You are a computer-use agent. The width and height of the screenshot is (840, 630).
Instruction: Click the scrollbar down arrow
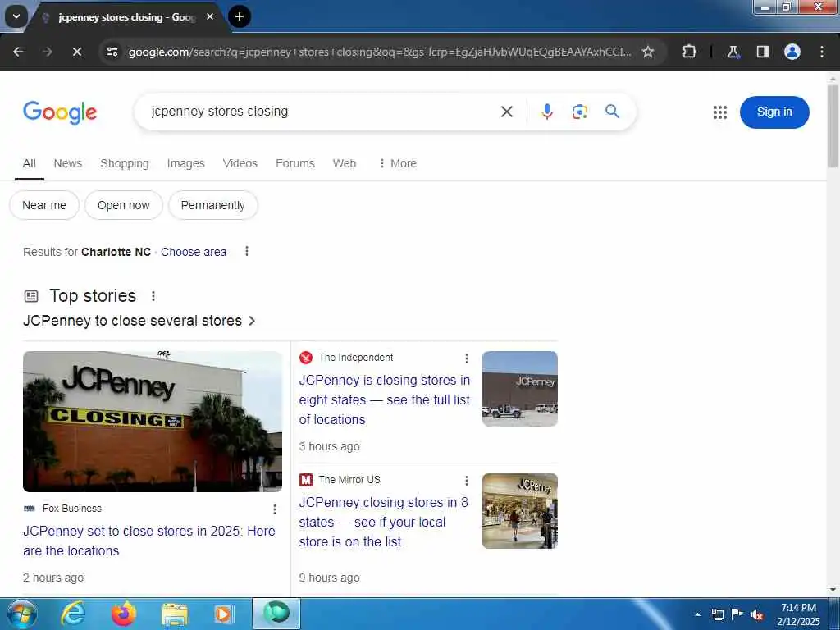[833, 590]
